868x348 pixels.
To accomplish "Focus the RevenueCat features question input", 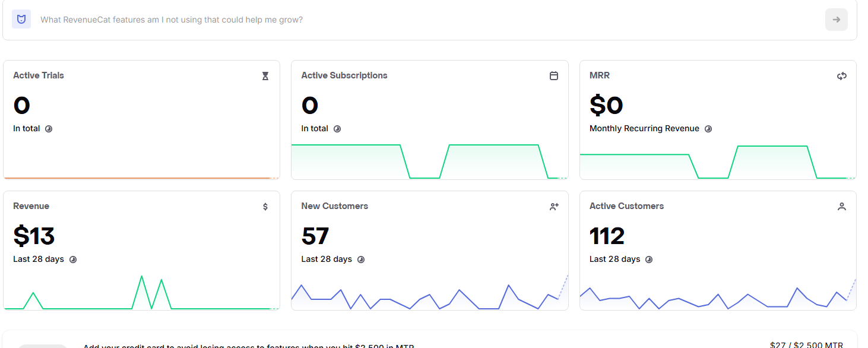I will click(x=427, y=20).
